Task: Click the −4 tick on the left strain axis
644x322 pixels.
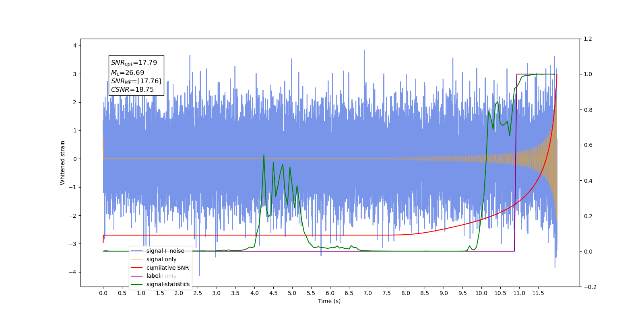Action: coord(72,272)
